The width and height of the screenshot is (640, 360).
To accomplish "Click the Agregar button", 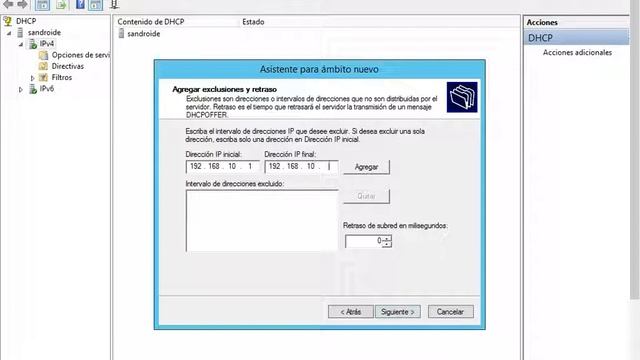I will coord(366,167).
